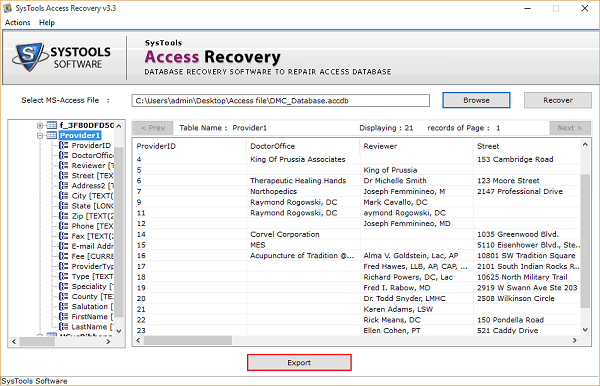Click the DoctorOffice field icon in tree
Screen dimensions: 600x386
[64, 155]
